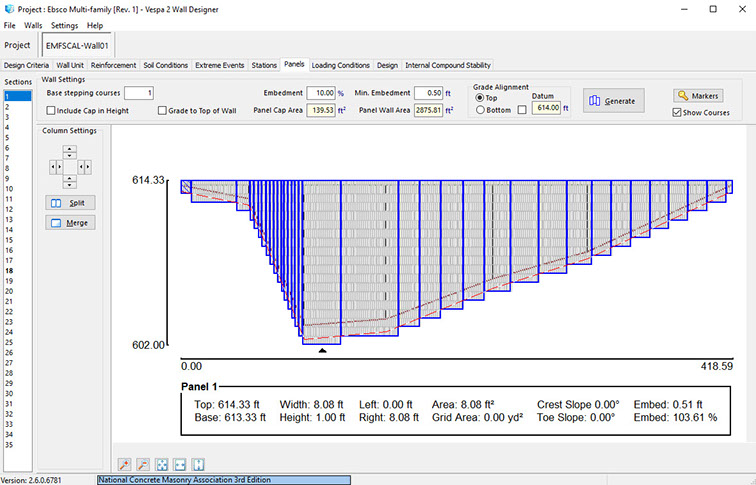Click the zoom in magnifier icon
The width and height of the screenshot is (756, 485).
[125, 465]
